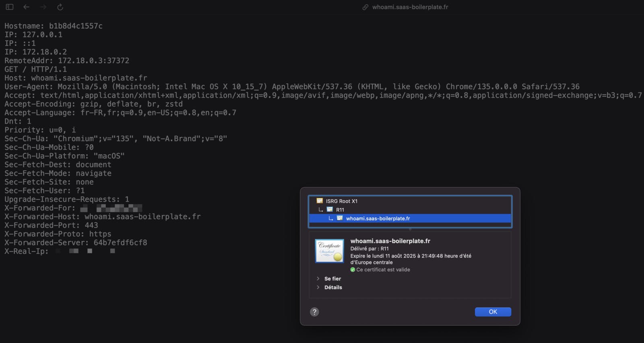Click the green valid checkmark icon

pyautogui.click(x=353, y=270)
